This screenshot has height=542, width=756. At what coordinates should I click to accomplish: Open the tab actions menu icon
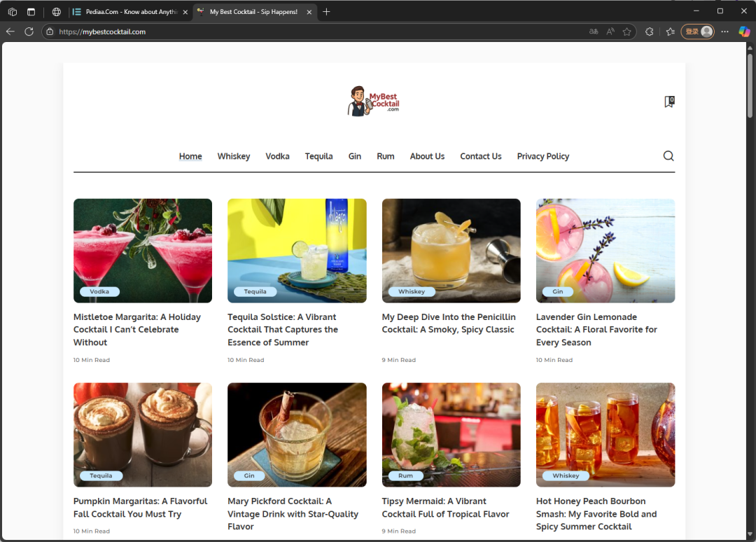point(31,12)
